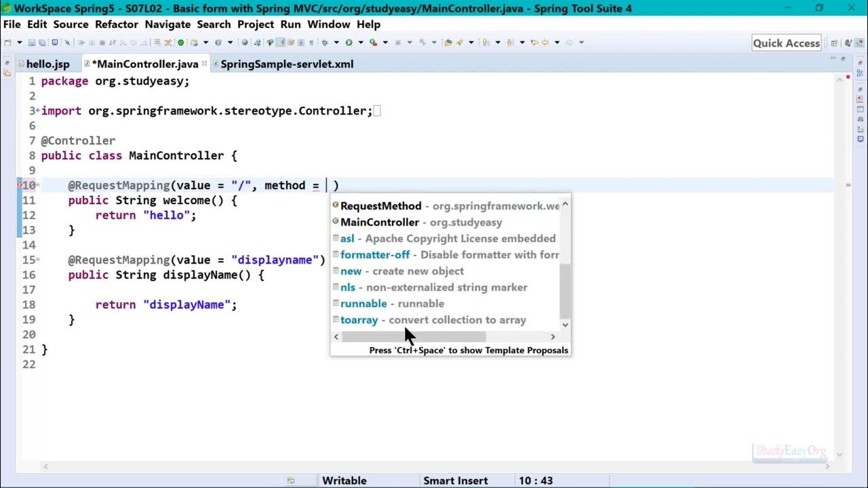Click red error mark in overview ruler
The image size is (868, 488).
tap(848, 185)
